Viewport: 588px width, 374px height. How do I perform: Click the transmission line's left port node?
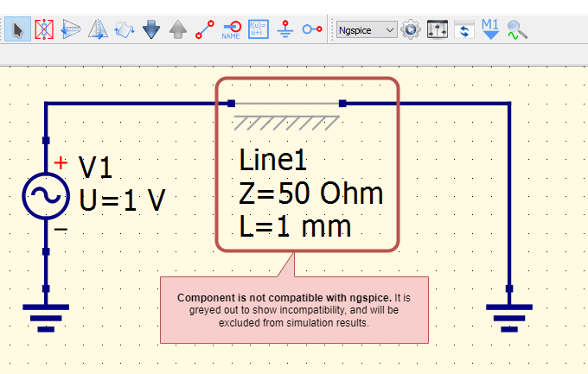click(x=232, y=104)
